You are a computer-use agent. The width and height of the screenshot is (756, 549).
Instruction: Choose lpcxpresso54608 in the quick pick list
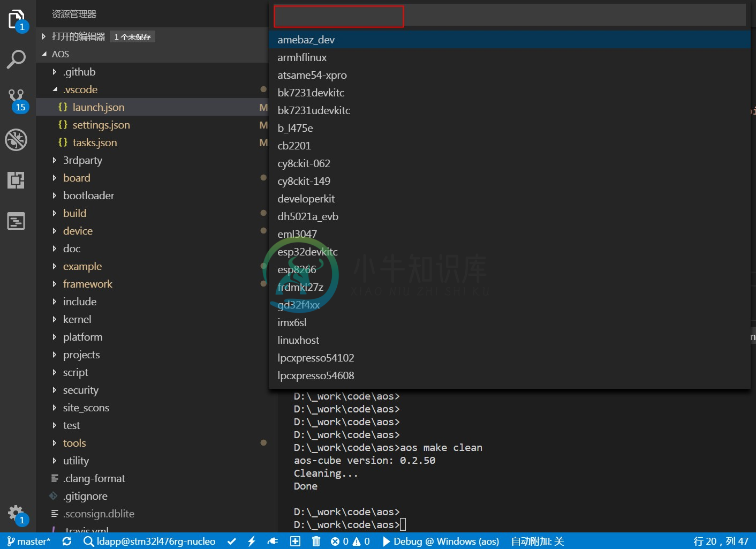[x=509, y=375]
